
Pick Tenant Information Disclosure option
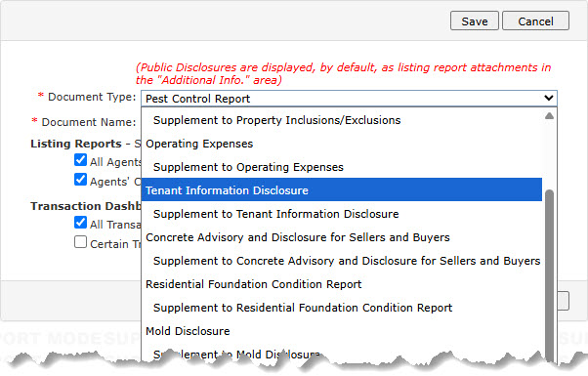[342, 190]
